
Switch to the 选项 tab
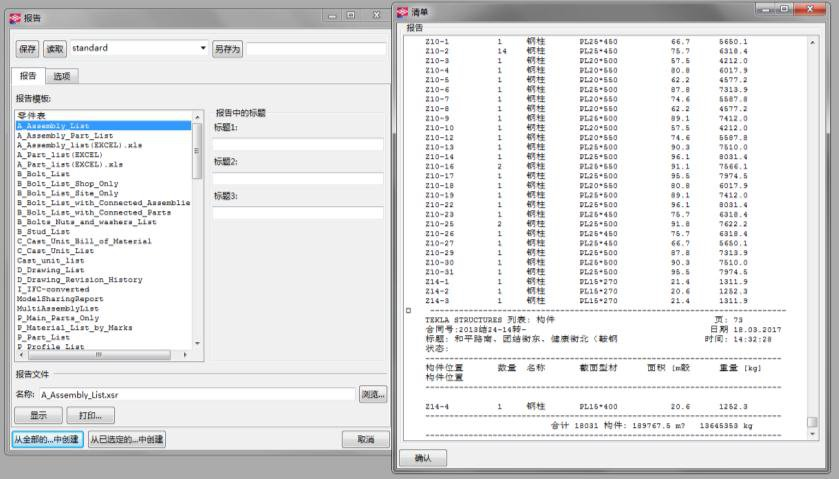tap(62, 77)
